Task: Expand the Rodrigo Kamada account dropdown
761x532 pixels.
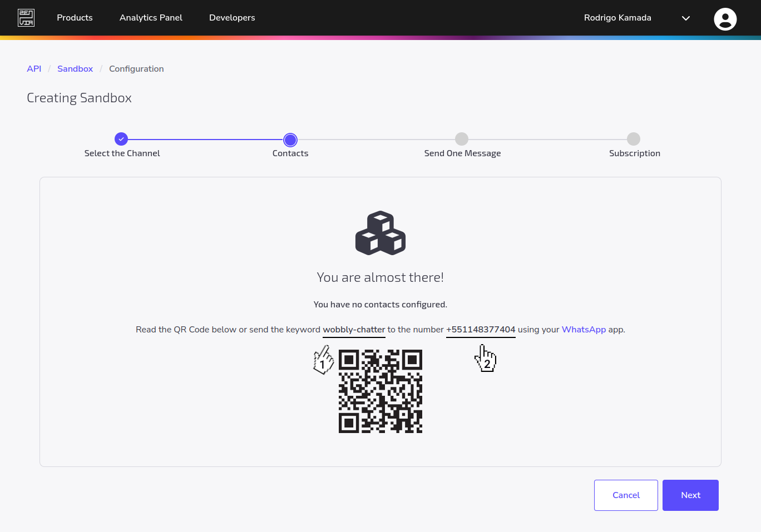Action: coord(685,18)
